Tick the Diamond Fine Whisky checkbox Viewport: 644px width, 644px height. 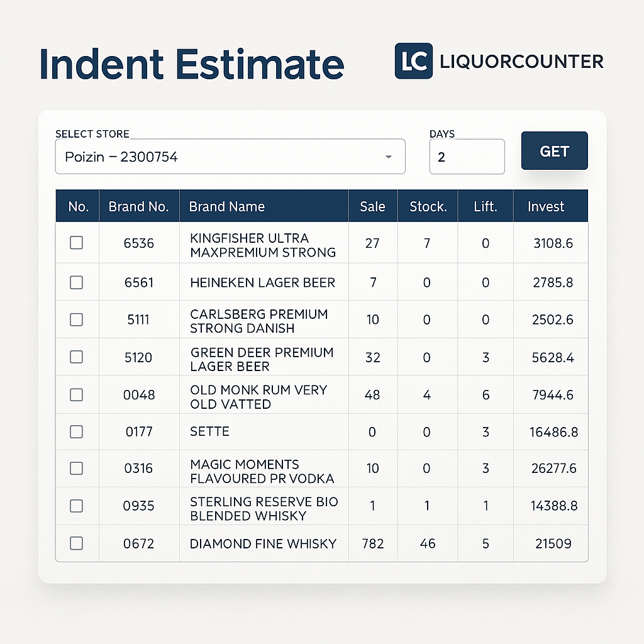tap(76, 543)
